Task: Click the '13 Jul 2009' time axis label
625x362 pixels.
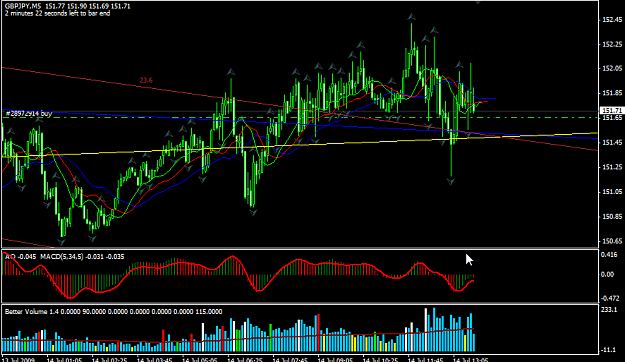Action: [x=18, y=359]
